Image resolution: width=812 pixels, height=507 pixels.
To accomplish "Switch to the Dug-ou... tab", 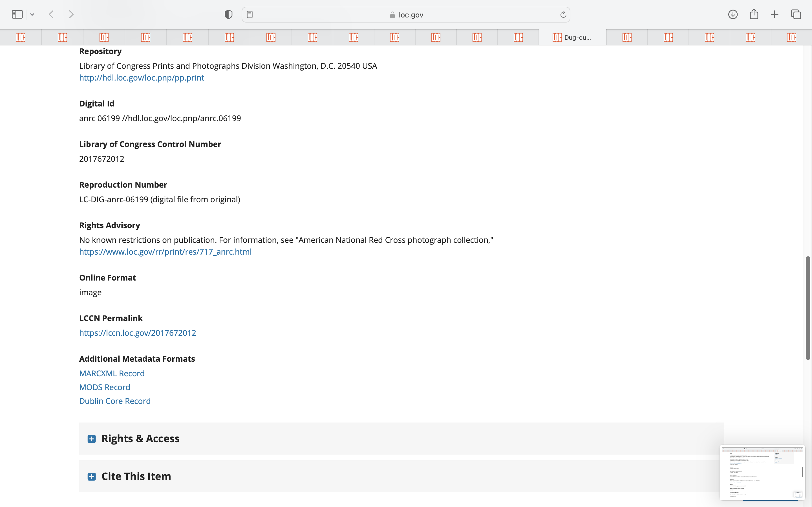I will pos(572,37).
